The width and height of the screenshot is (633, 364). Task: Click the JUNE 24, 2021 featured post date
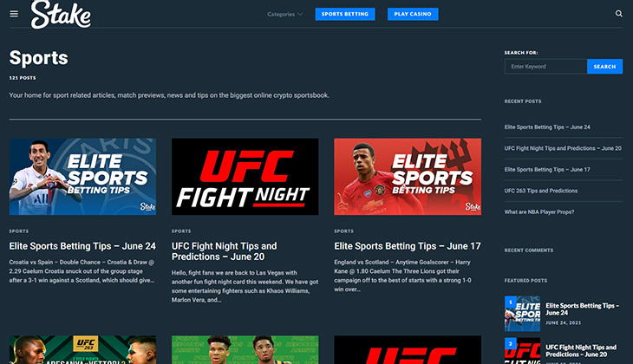(564, 323)
